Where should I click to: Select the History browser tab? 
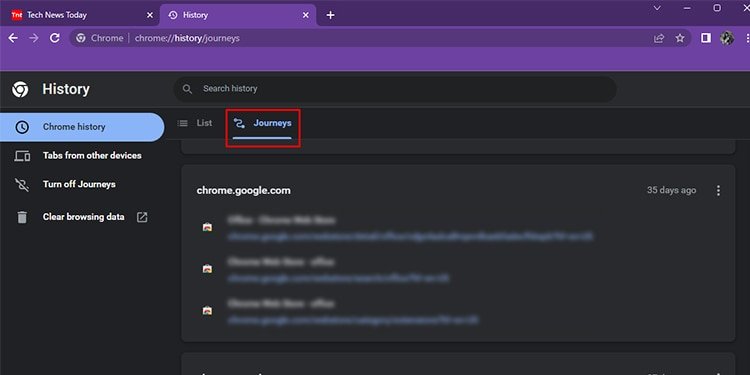pyautogui.click(x=238, y=15)
